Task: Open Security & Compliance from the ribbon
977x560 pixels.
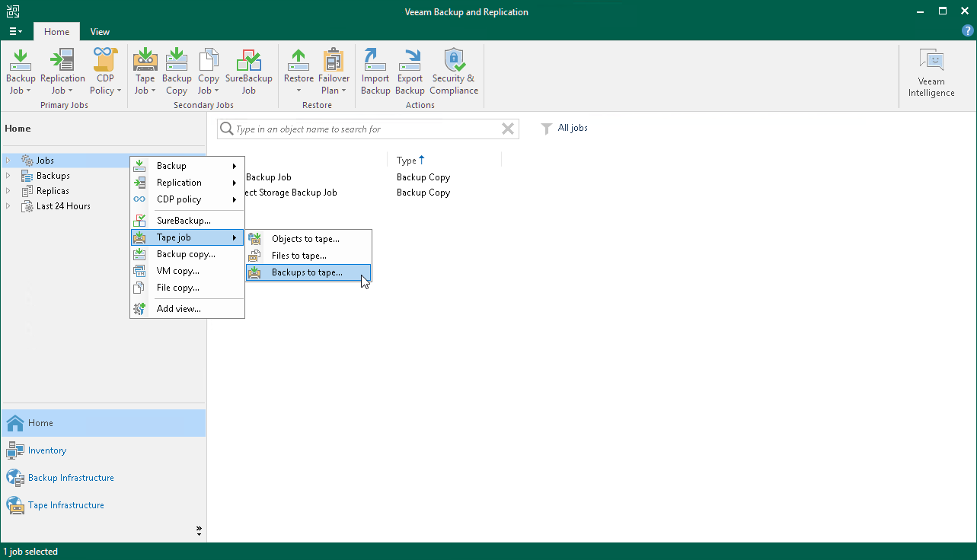Action: 454,72
